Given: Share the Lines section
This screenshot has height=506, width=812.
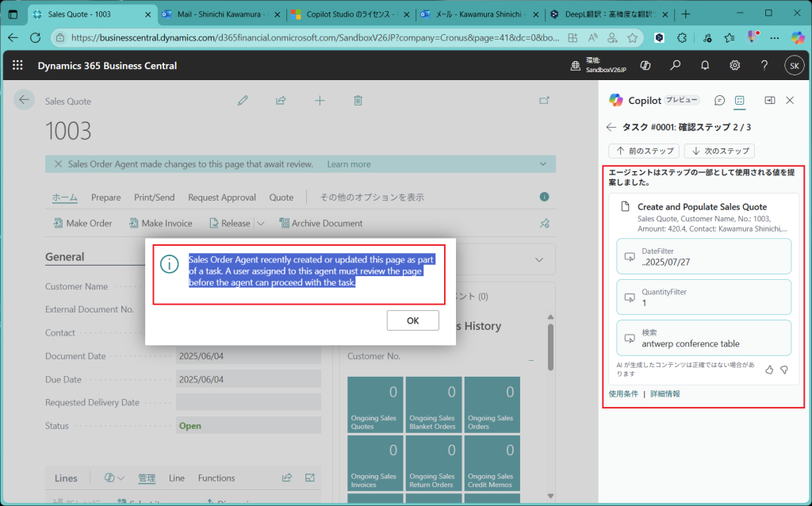Looking at the screenshot, I should (287, 477).
